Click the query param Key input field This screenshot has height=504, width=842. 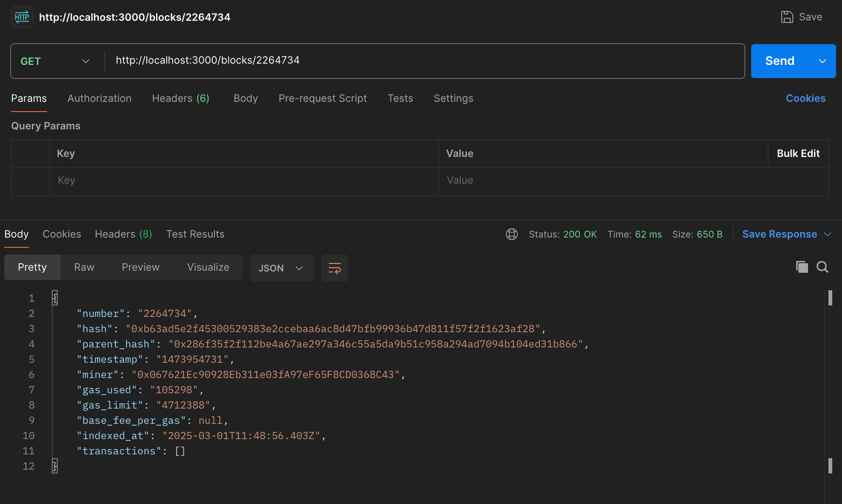[x=244, y=180]
